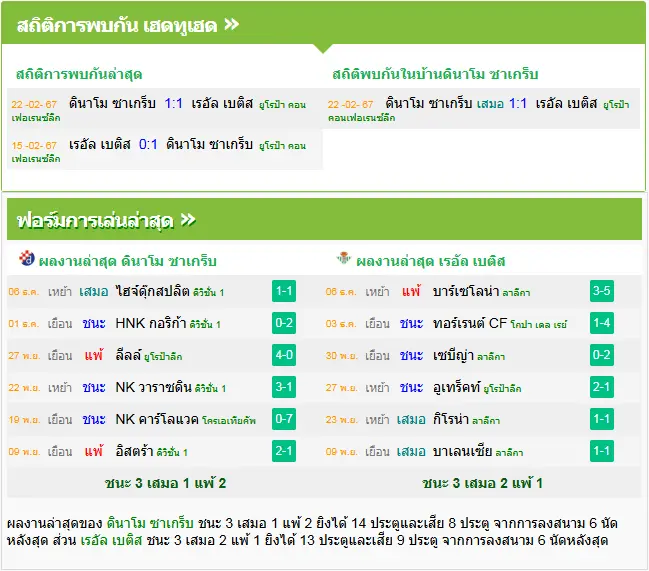
Task: Click the 0-2 score badge for HNK กอริก้า
Action: [x=284, y=323]
